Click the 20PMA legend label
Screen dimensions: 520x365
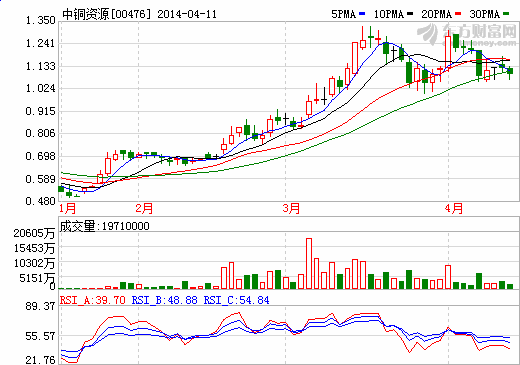437,14
